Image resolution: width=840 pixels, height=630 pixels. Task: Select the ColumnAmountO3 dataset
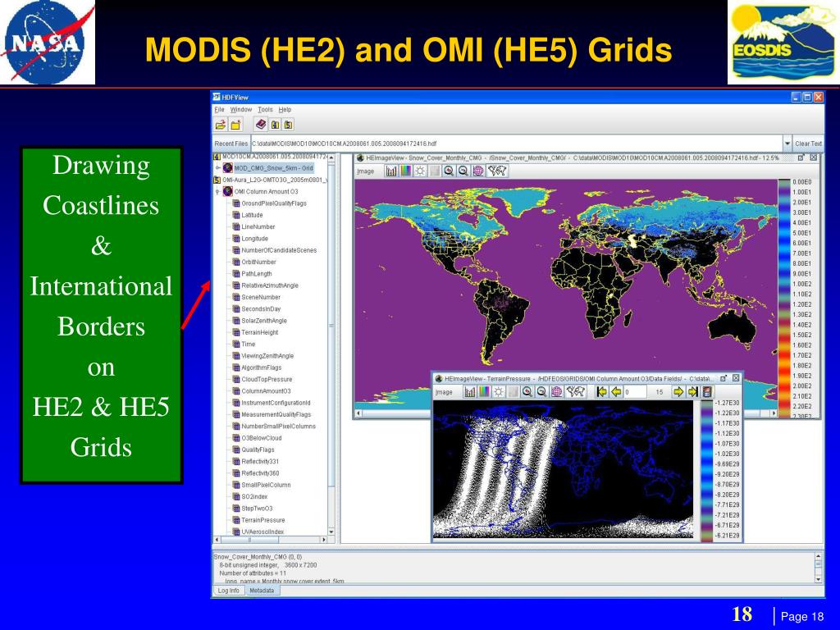coord(266,391)
